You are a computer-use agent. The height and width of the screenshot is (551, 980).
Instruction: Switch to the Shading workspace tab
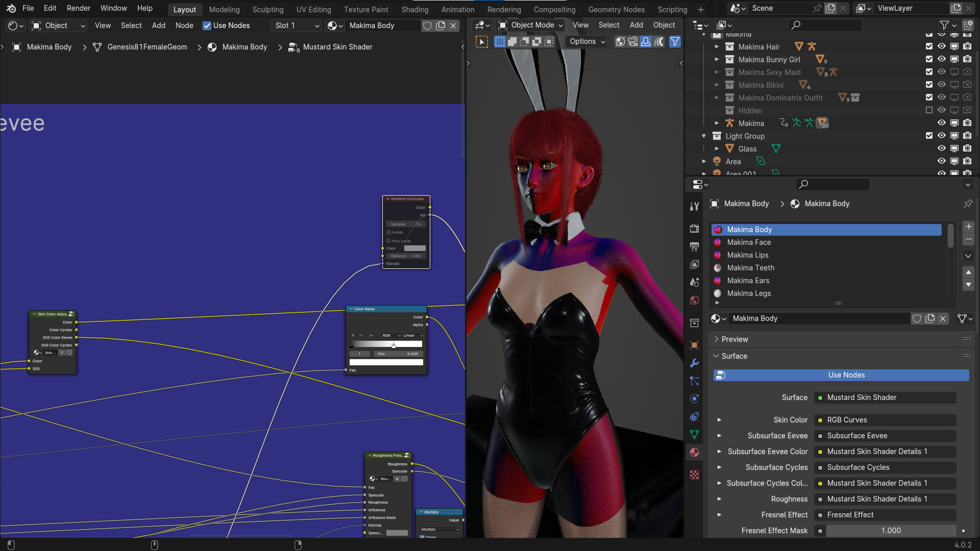pos(414,9)
